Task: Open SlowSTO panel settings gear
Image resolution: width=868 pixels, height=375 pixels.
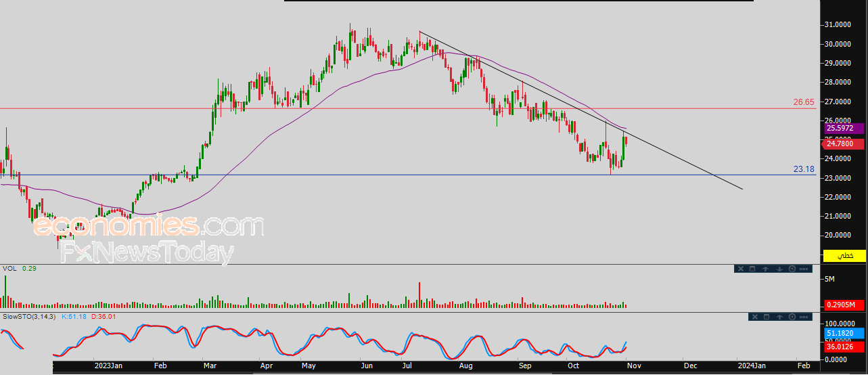Action: coord(792,317)
